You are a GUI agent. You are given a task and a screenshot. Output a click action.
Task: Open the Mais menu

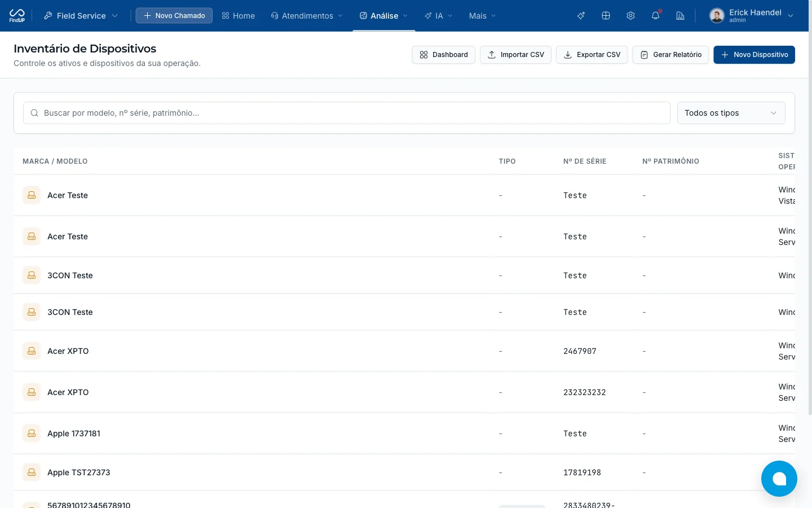482,16
